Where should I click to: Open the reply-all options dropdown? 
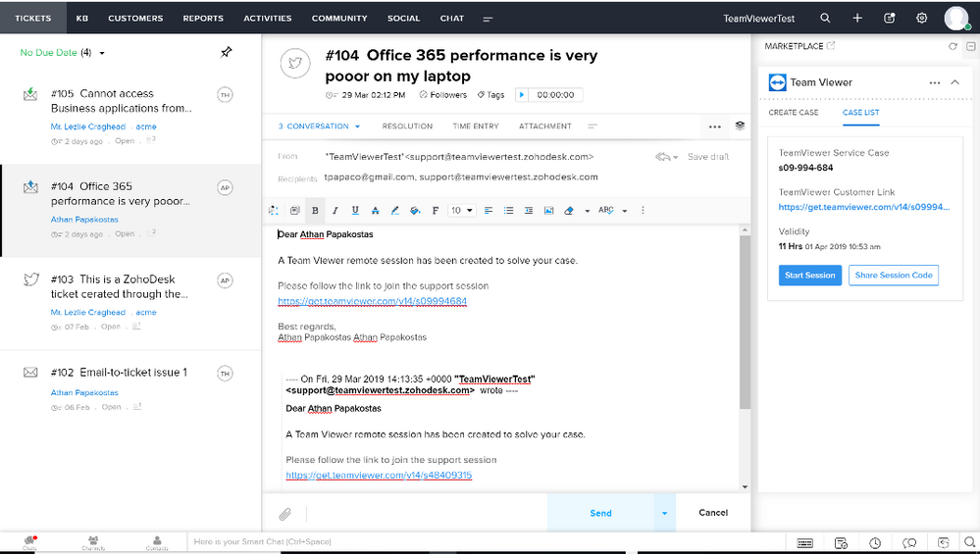(x=666, y=157)
